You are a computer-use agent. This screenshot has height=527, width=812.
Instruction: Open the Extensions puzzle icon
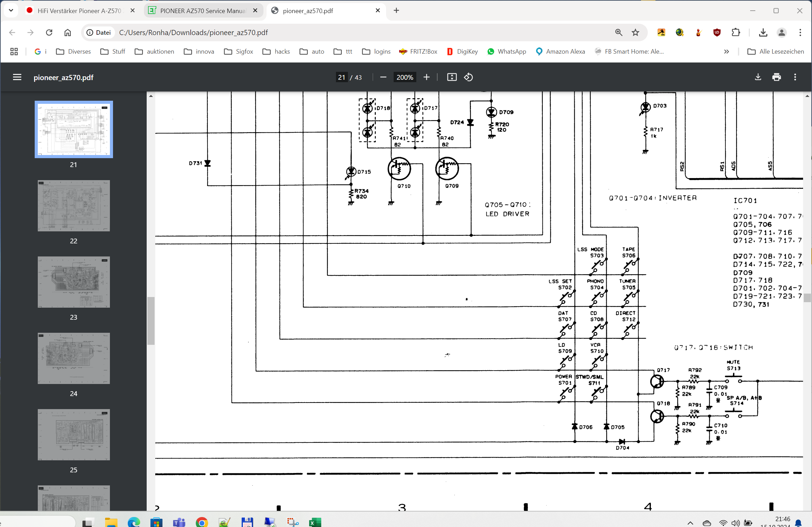point(736,32)
